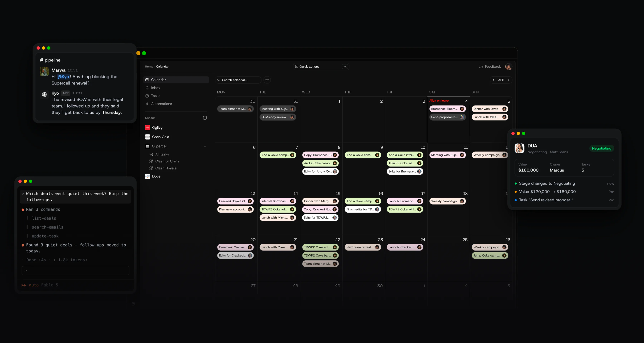Open user profile avatar in header
This screenshot has width=644, height=343.
click(508, 67)
